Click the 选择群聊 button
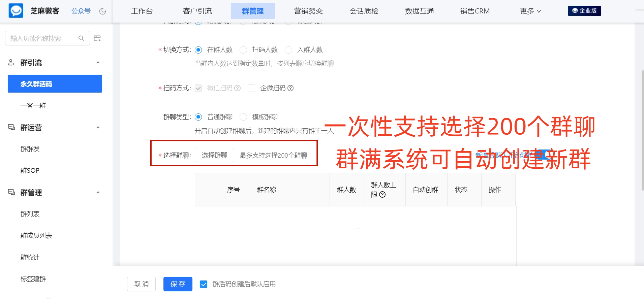Image resolution: width=644 pixels, height=299 pixels. (x=214, y=155)
